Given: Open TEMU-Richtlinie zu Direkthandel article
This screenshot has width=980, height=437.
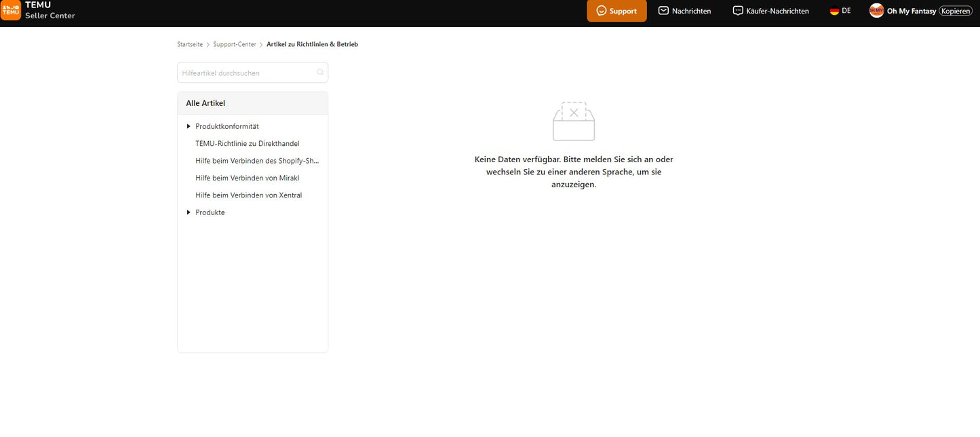Looking at the screenshot, I should (248, 144).
